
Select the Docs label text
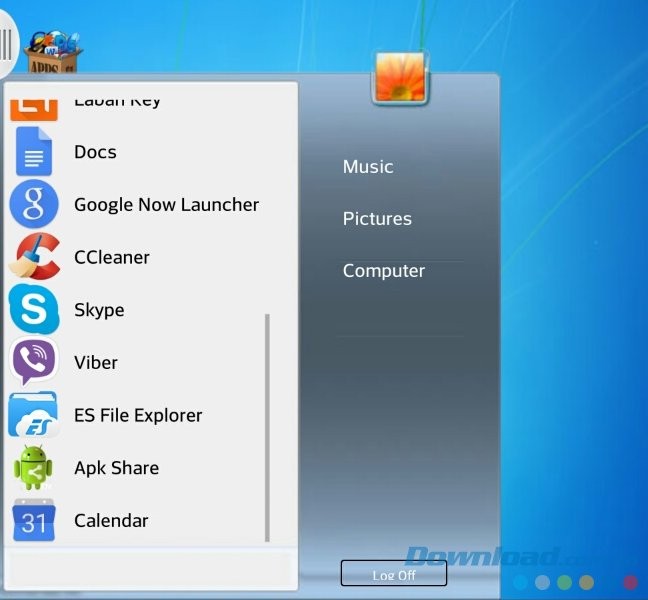95,152
